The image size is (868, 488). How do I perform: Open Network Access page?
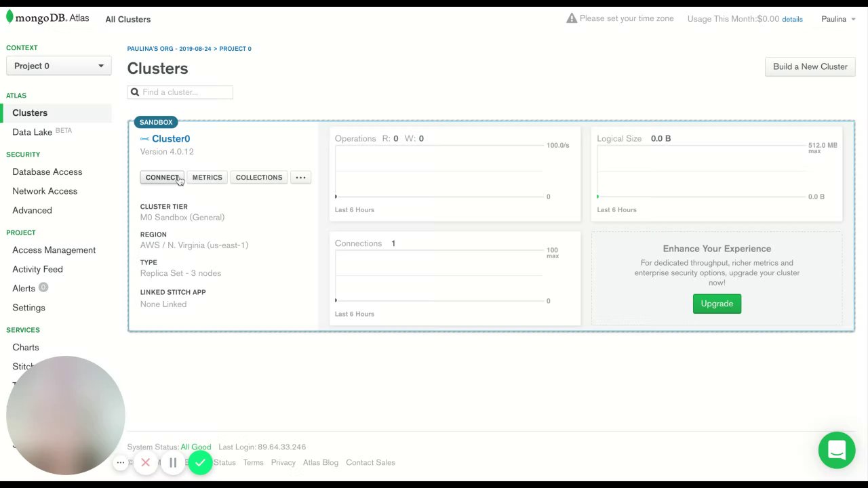tap(45, 191)
